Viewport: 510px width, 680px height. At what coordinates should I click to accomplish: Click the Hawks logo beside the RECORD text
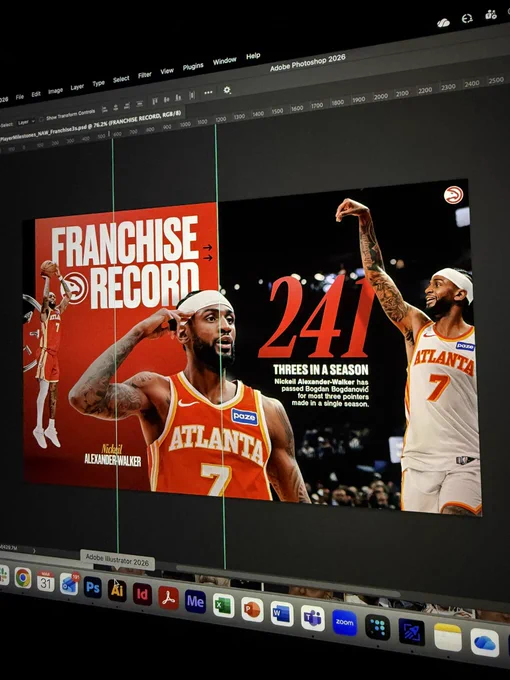pos(76,288)
